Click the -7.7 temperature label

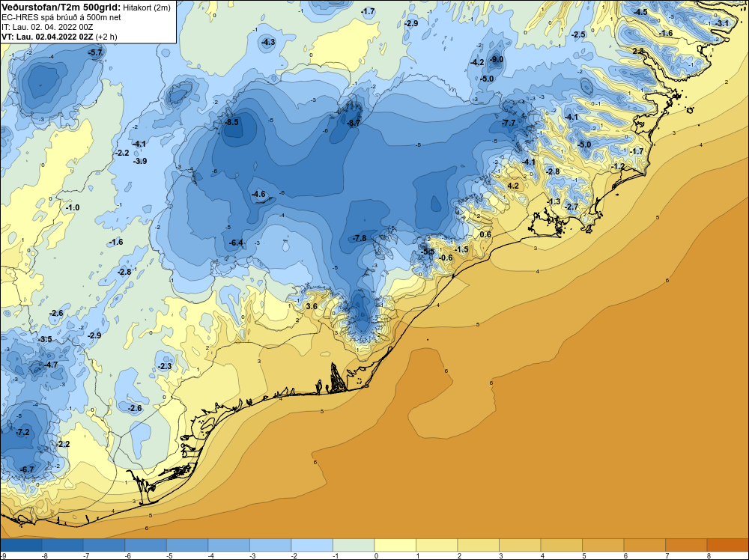[x=509, y=123]
